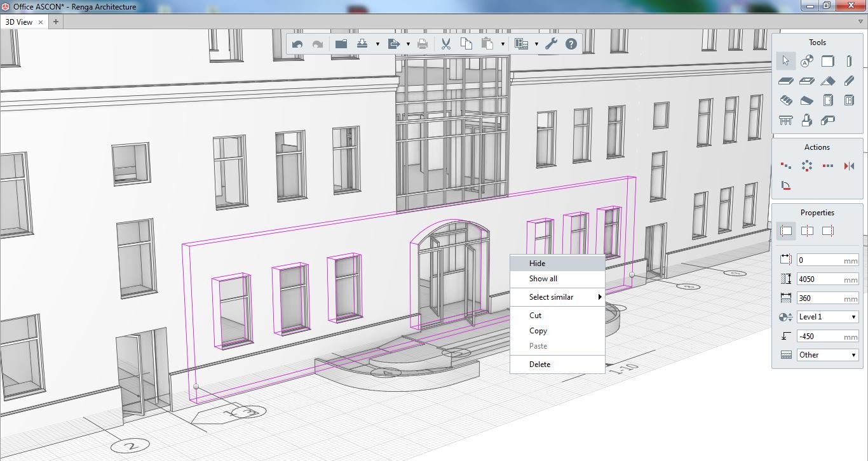Expand the paste options arrow in toolbar
This screenshot has height=461, width=868.
[x=503, y=44]
